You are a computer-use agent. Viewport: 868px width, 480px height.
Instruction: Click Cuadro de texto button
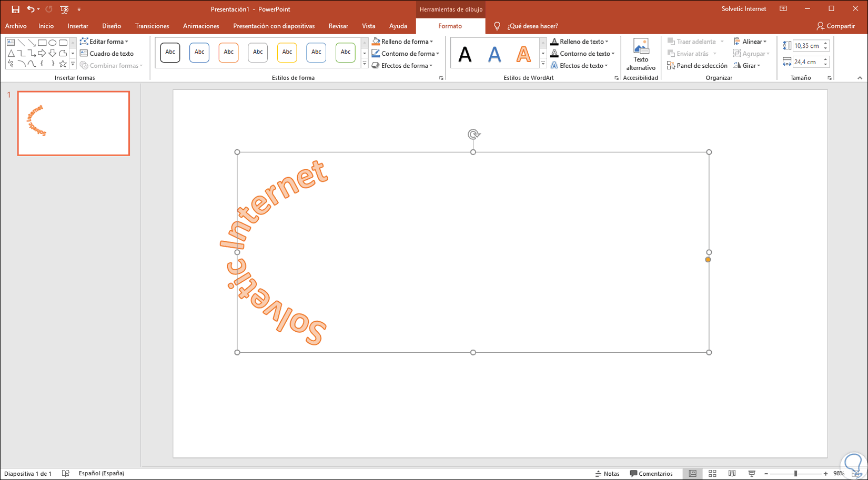107,54
